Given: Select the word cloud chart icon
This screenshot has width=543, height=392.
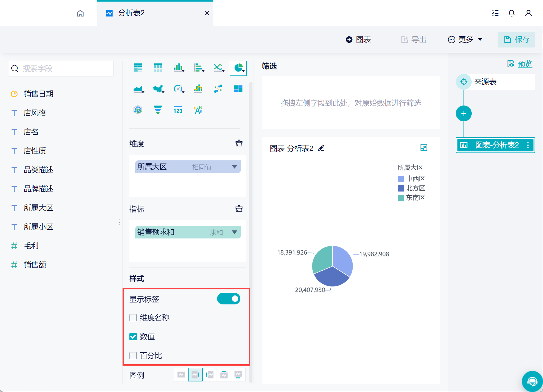Looking at the screenshot, I should pyautogui.click(x=198, y=109).
